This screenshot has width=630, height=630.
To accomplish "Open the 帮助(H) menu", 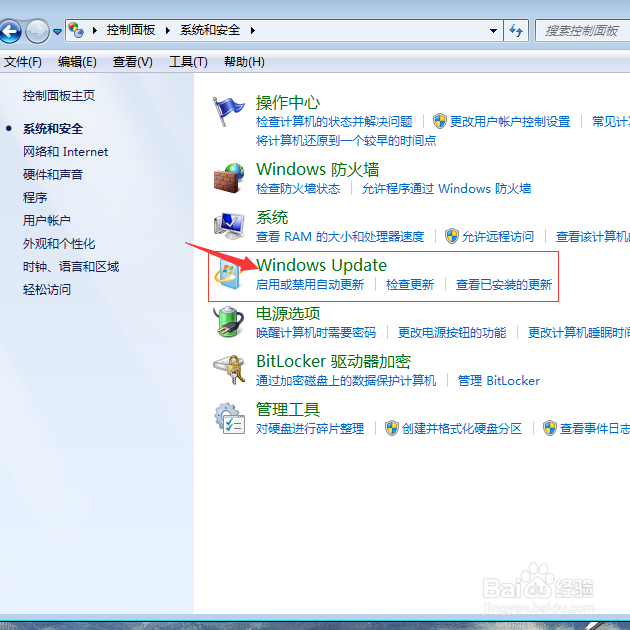I will [244, 62].
